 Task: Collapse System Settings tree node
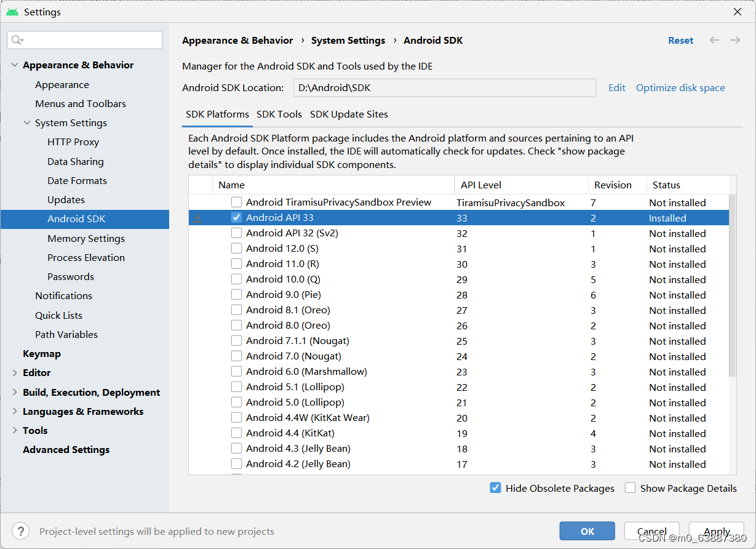pyautogui.click(x=27, y=123)
